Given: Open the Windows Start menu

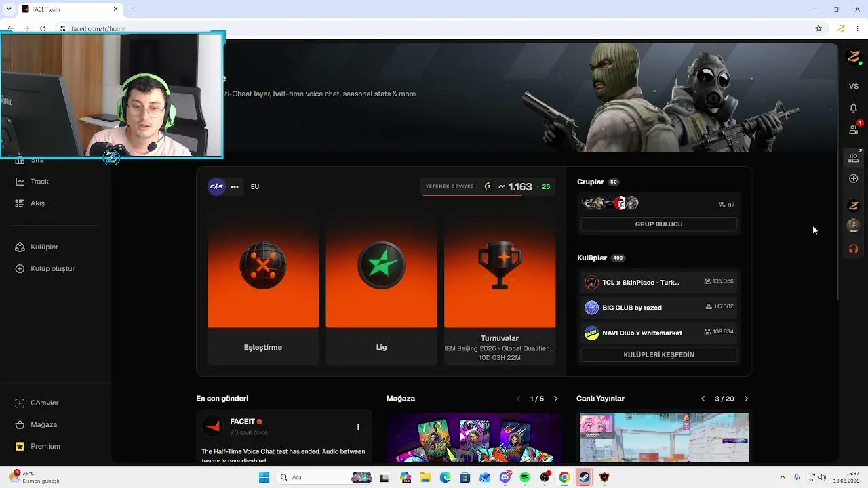Looking at the screenshot, I should (x=264, y=478).
